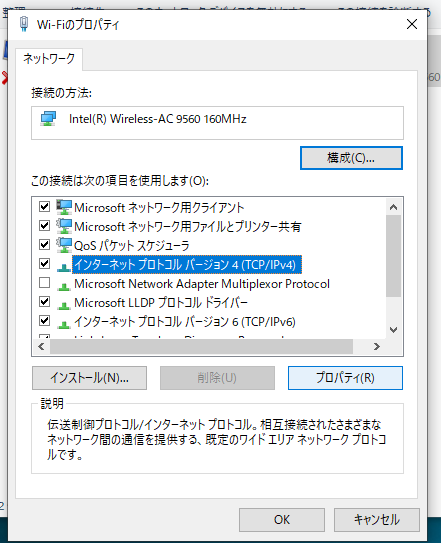This screenshot has height=543, width=441.
Task: Click the Intel(R) Wireless-AC 9560 160MHz field
Action: click(x=217, y=123)
